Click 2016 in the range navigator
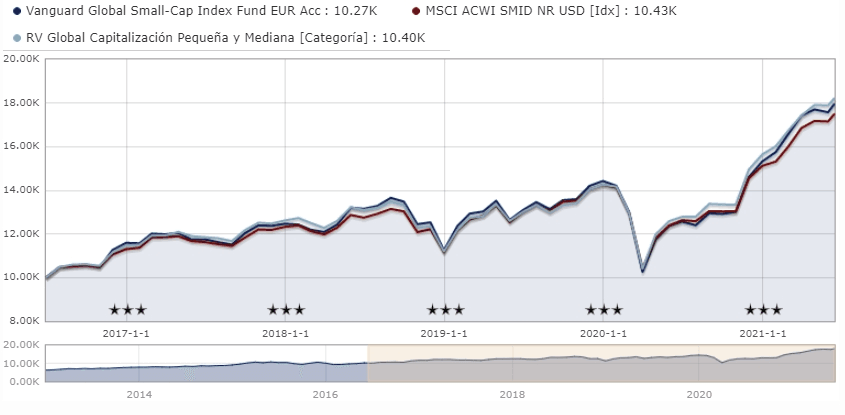This screenshot has width=845, height=415. tap(325, 395)
